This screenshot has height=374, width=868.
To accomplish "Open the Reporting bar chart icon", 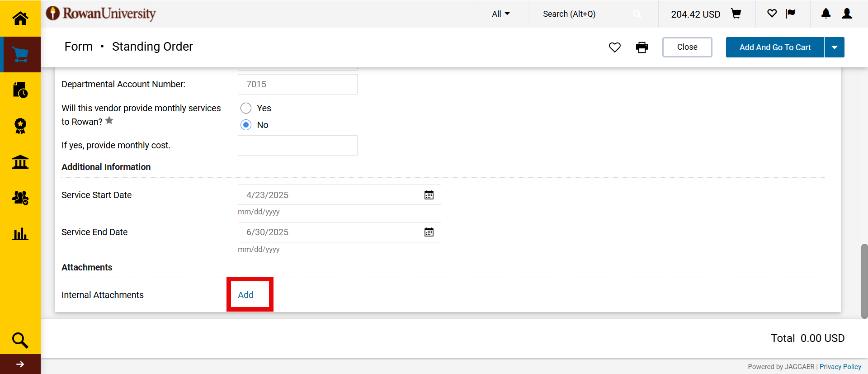I will (20, 234).
